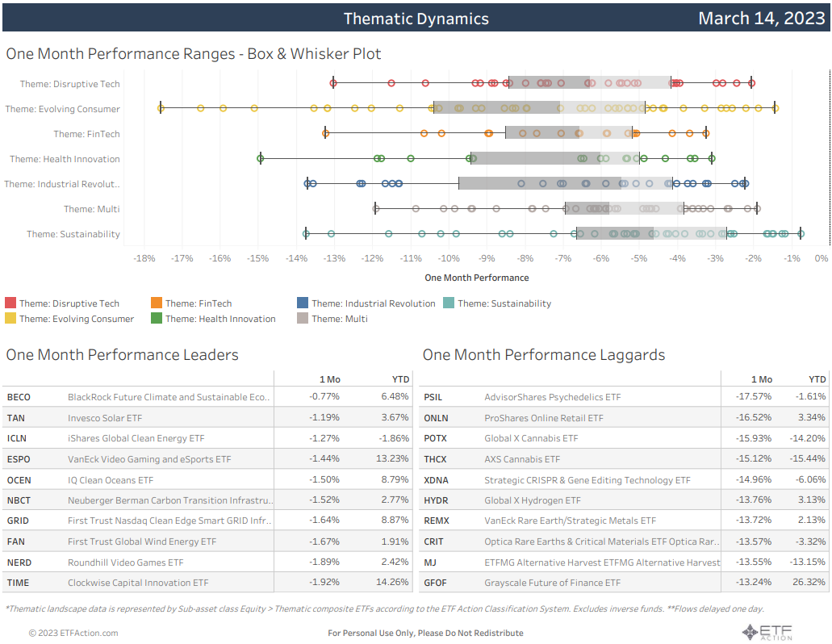Click 'iShares Global Clean Energy ETF' name

point(136,438)
